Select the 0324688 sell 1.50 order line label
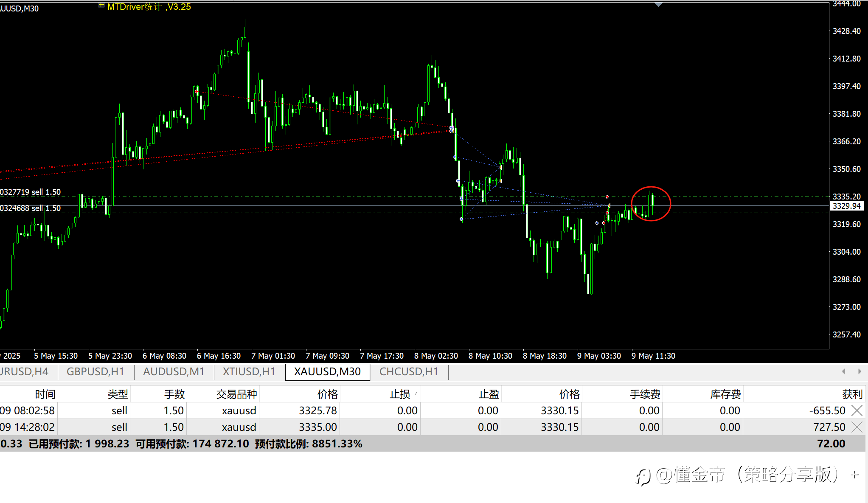Screen dimensions: 868x503 (x=30, y=208)
